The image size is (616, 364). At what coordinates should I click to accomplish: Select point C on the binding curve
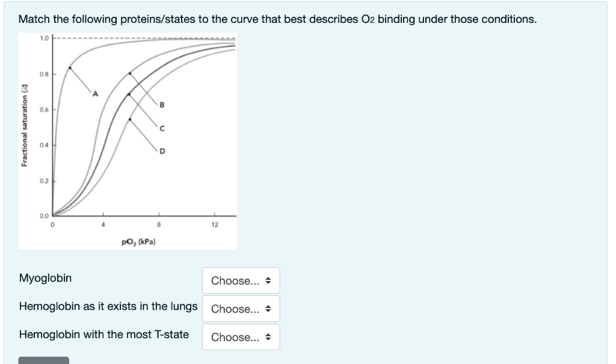(x=162, y=128)
